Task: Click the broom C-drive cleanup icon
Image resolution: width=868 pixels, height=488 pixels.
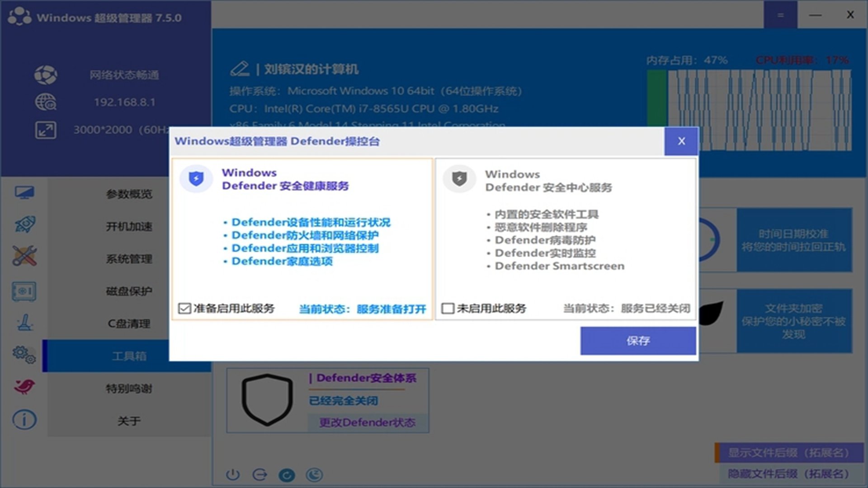Action: point(24,323)
